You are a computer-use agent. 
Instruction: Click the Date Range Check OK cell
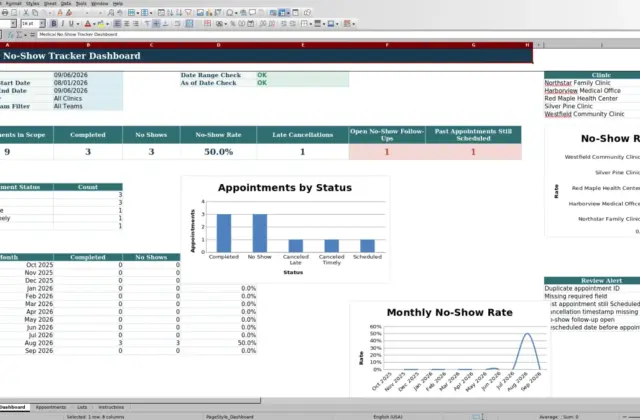tap(302, 75)
